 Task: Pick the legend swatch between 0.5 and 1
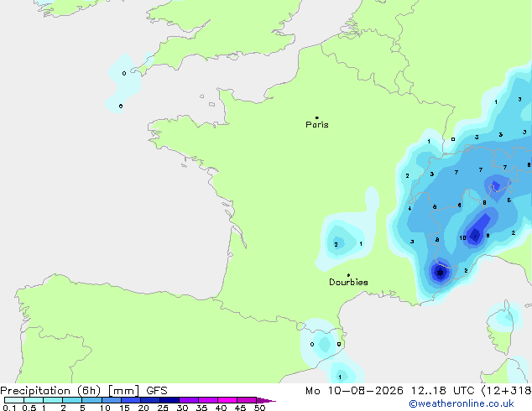pyautogui.click(x=34, y=400)
